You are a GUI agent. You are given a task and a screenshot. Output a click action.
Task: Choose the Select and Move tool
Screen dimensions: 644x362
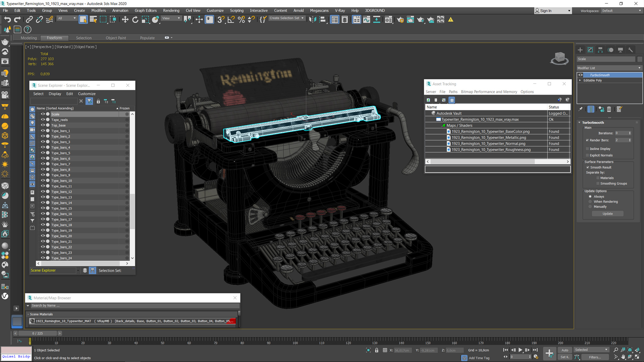(x=125, y=20)
